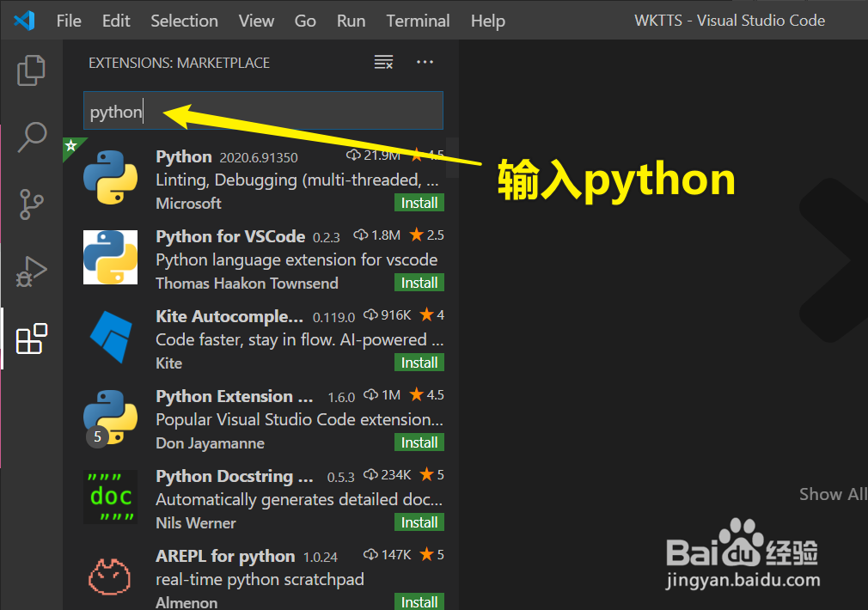The height and width of the screenshot is (610, 868).
Task: Click the Kite Autocomplete extension icon
Action: 110,337
